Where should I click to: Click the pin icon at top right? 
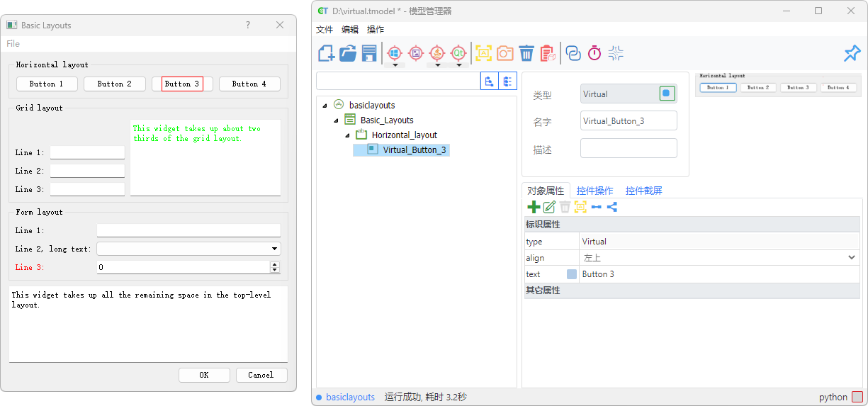click(x=851, y=53)
